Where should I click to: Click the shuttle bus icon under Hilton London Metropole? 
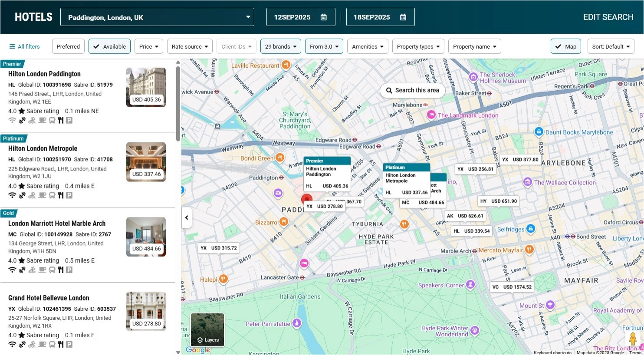point(51,195)
